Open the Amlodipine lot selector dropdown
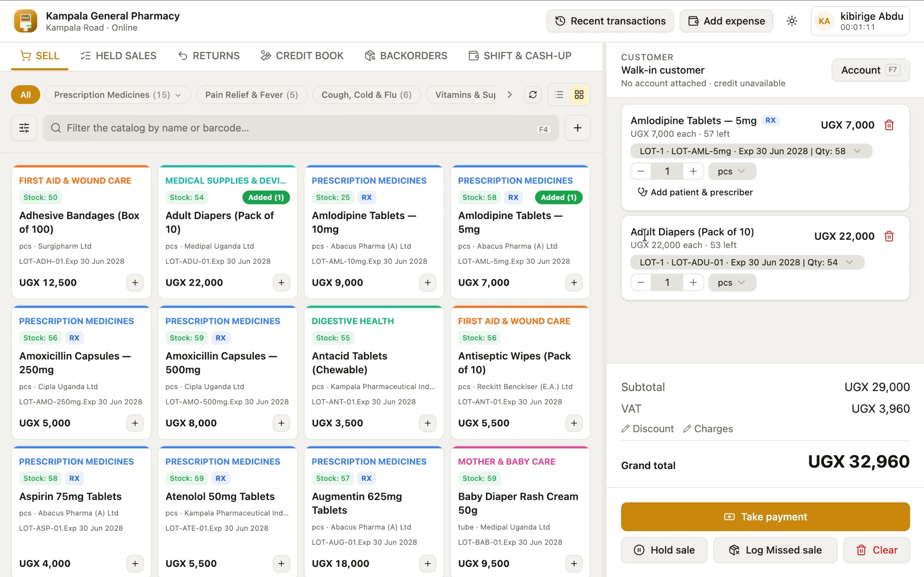Viewport: 924px width, 577px height. coord(751,151)
